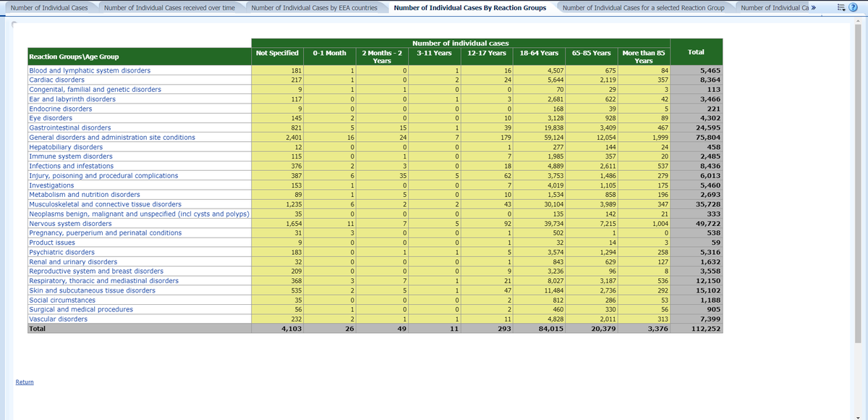Open Pregnancy, puerperium and perinatal conditions link
This screenshot has width=868, height=420.
(x=105, y=233)
